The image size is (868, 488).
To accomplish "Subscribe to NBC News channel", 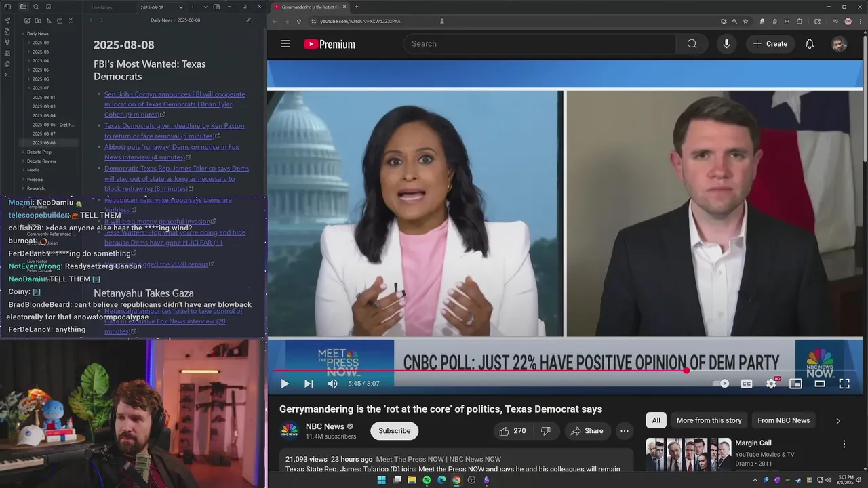I will click(x=394, y=431).
